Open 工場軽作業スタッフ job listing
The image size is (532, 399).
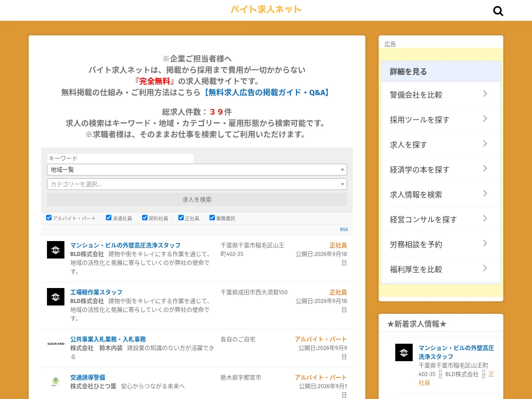click(96, 292)
